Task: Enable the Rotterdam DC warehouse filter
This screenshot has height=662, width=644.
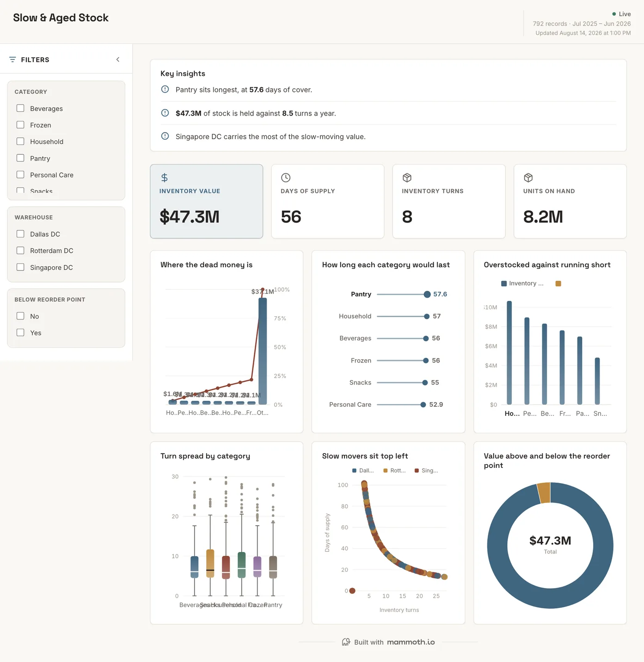Action: coord(20,251)
